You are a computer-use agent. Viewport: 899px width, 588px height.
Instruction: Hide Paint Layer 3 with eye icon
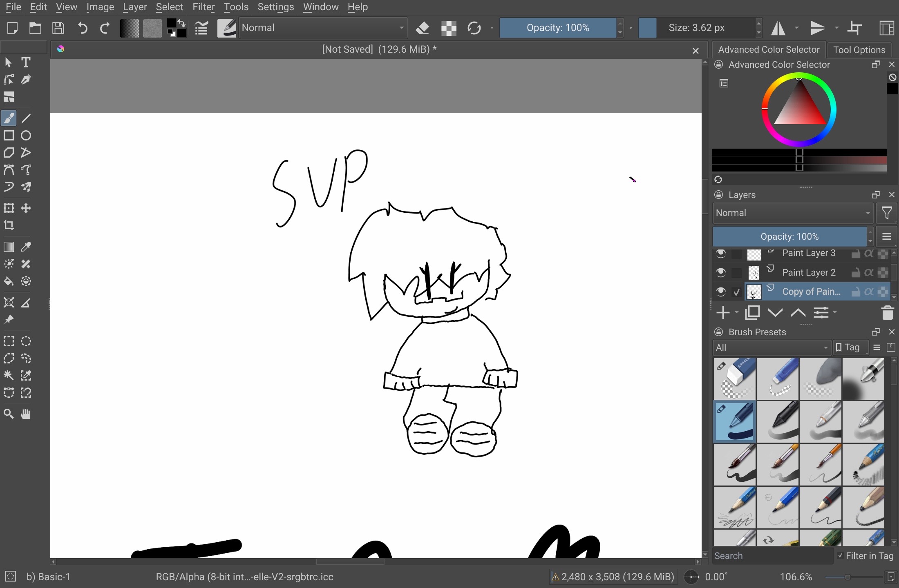coord(721,254)
